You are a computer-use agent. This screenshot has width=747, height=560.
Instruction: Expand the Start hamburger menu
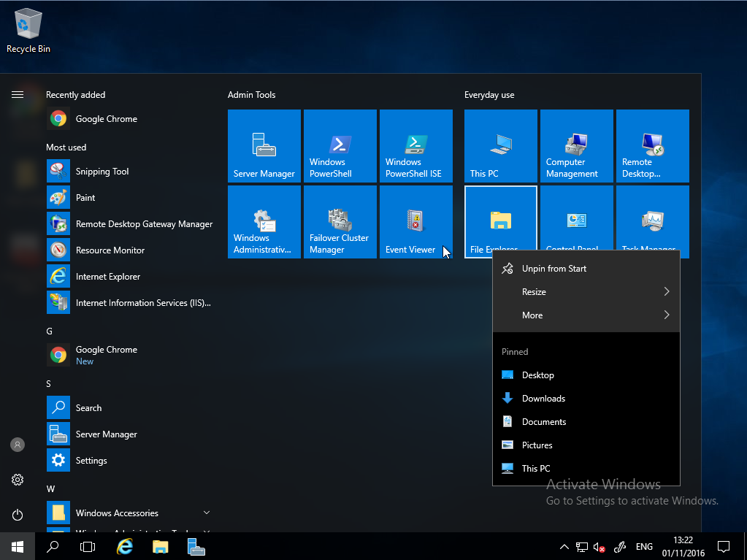pos(18,95)
